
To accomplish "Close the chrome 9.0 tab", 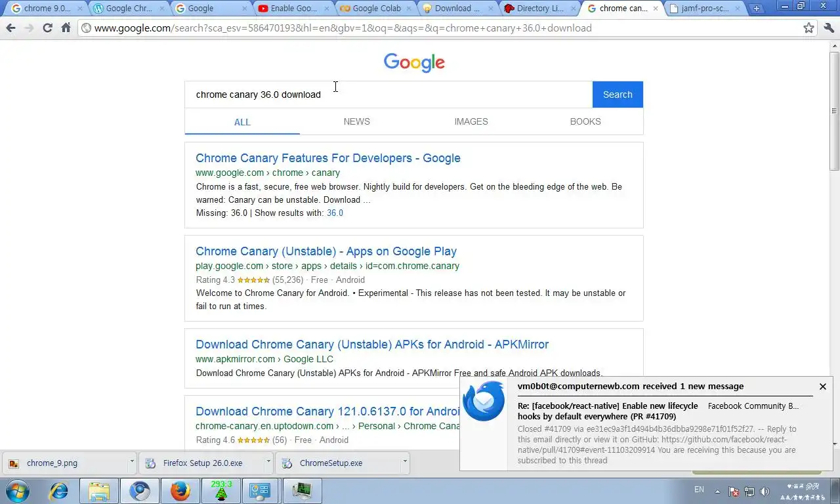I will coord(80,9).
